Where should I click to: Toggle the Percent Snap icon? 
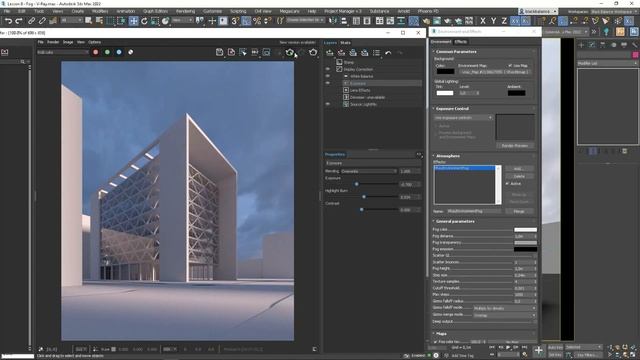tap(257, 21)
